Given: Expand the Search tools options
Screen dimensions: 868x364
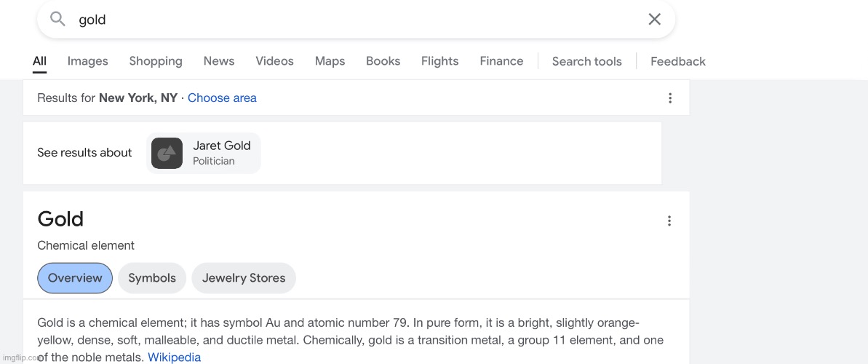Looking at the screenshot, I should [x=586, y=61].
